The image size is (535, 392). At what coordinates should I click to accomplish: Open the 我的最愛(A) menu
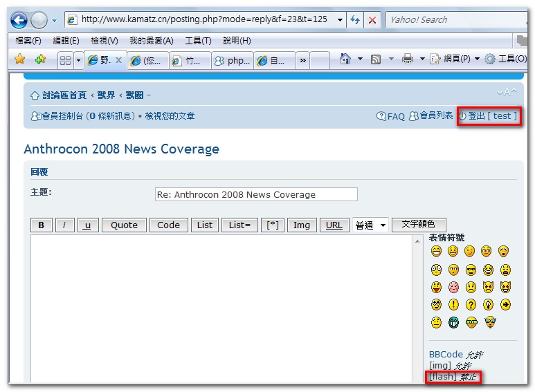coord(151,41)
